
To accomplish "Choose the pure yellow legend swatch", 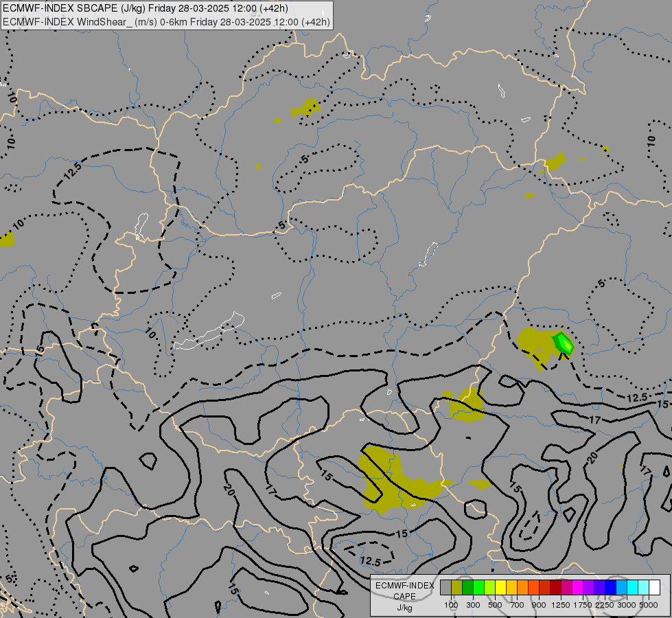I will pos(500,588).
